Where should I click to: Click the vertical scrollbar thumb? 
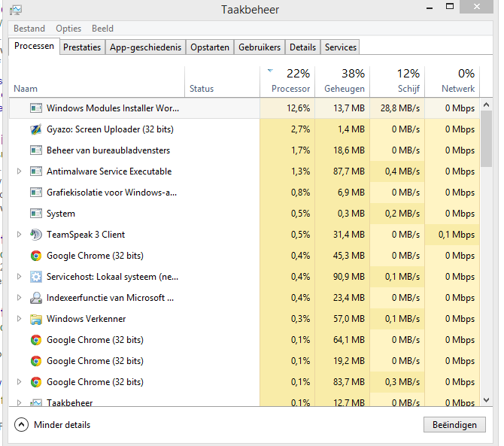486,139
